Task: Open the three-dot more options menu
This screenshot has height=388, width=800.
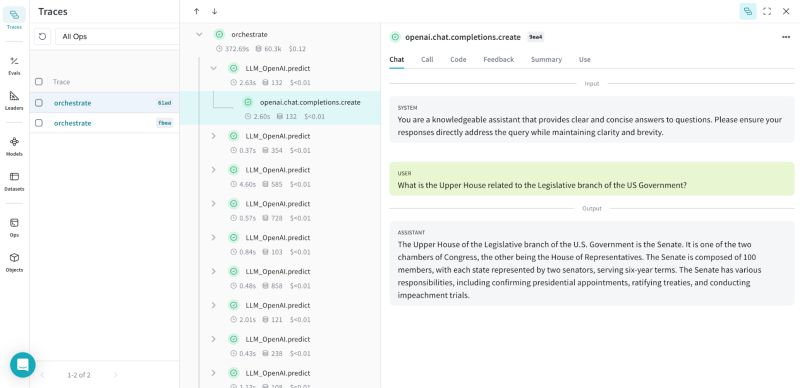Action: [x=786, y=37]
